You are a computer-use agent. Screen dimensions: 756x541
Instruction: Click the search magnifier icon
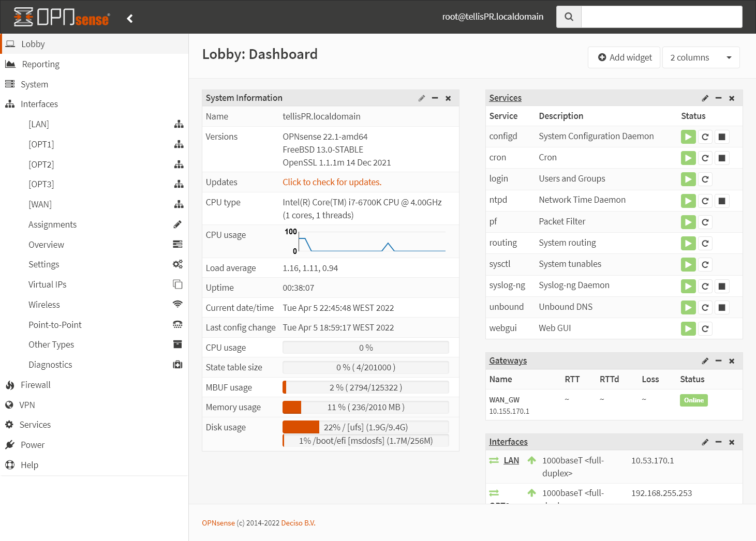[x=569, y=17]
